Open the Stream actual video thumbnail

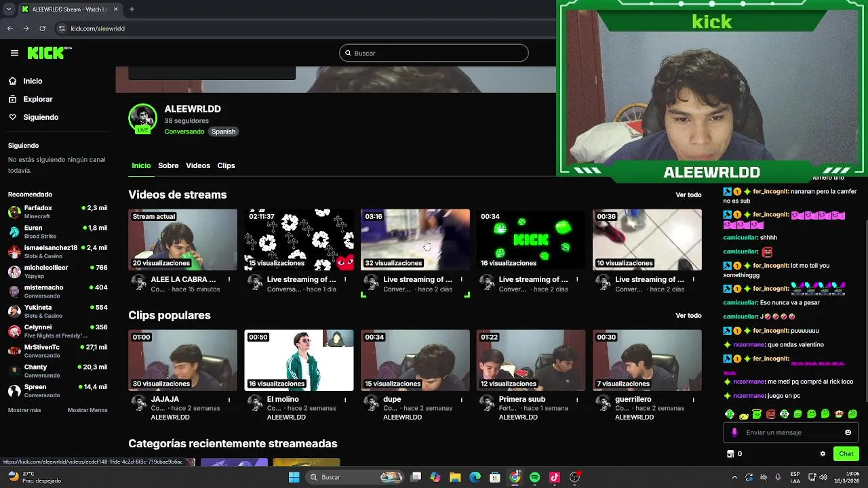point(182,239)
